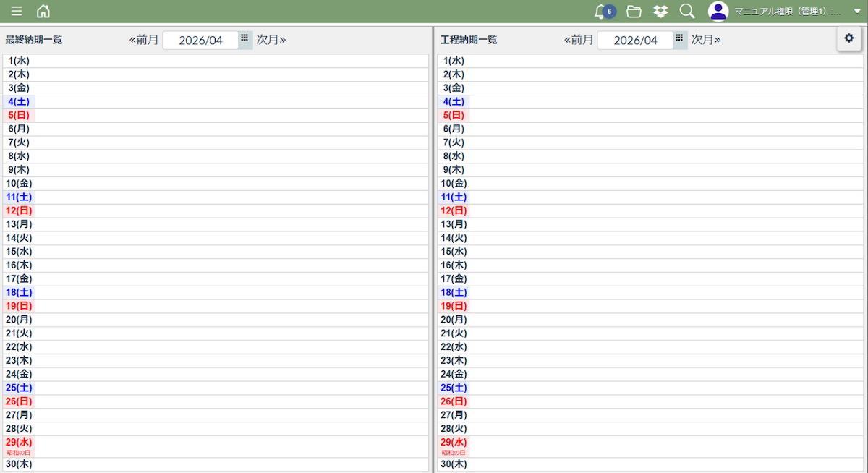Click user name マニュアル権限（管理1）
This screenshot has width=868, height=473.
coord(788,12)
